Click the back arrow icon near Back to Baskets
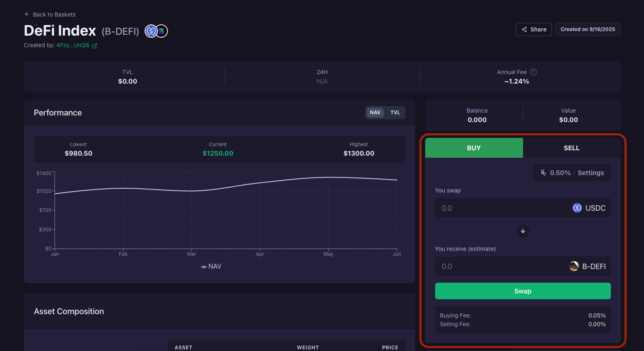The height and width of the screenshot is (351, 644). pyautogui.click(x=27, y=14)
